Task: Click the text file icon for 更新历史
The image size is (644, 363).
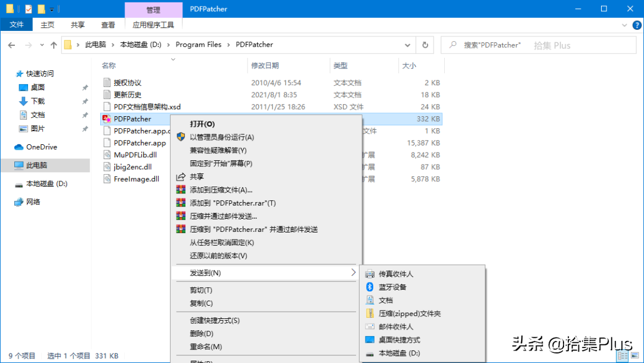Action: coord(107,94)
